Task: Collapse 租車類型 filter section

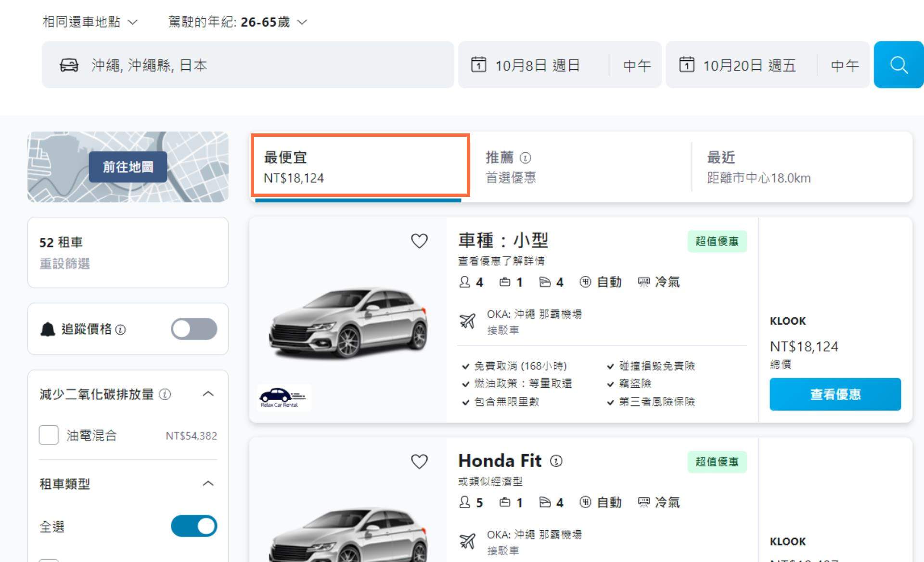Action: click(x=208, y=484)
